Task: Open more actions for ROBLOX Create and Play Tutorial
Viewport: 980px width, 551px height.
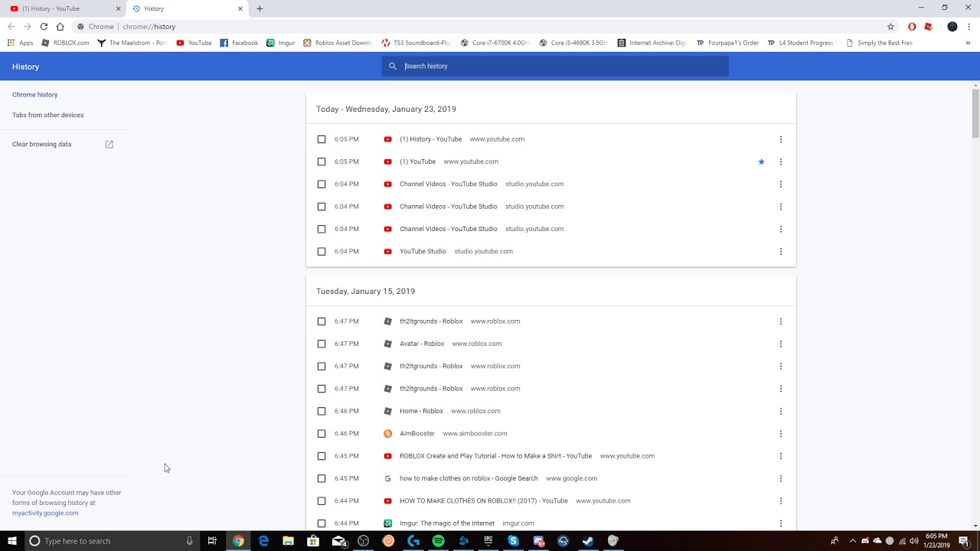Action: click(x=781, y=456)
